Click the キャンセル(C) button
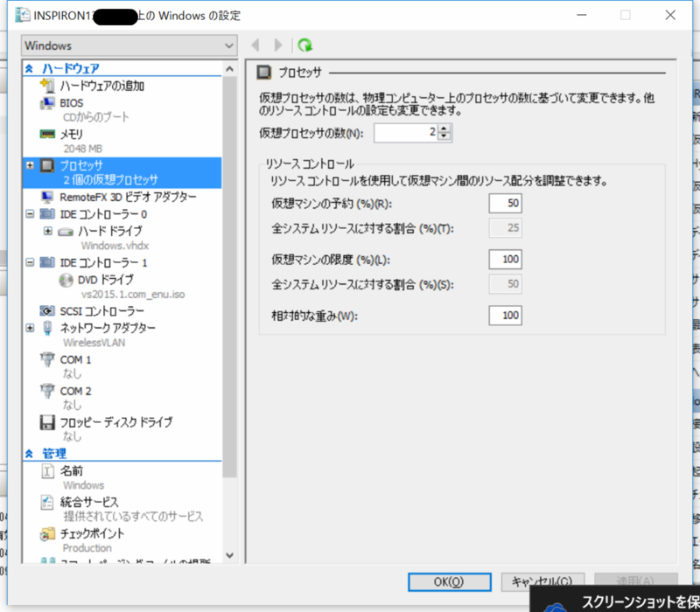This screenshot has height=612, width=700. pos(542,581)
